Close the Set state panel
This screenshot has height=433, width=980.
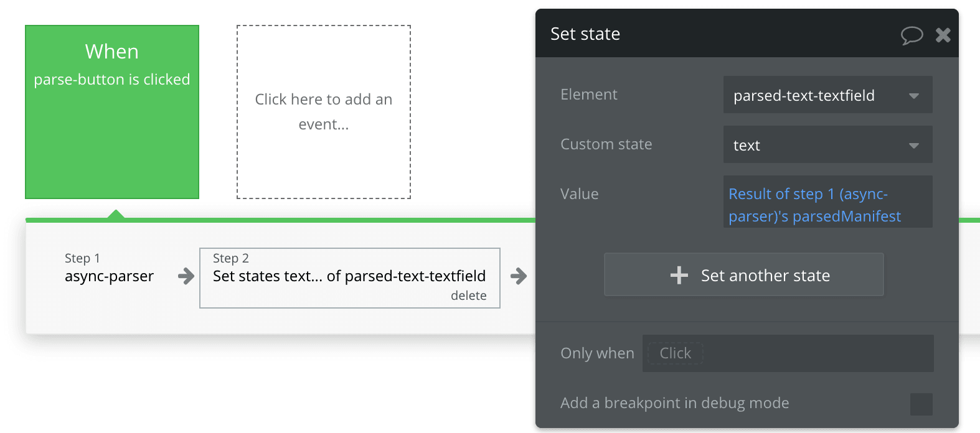943,35
